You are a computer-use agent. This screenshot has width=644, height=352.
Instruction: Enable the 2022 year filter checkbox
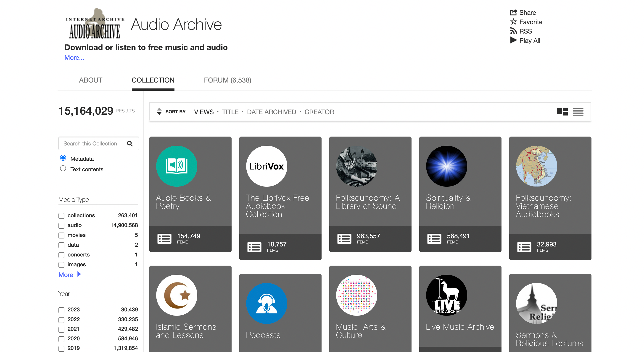tap(61, 320)
